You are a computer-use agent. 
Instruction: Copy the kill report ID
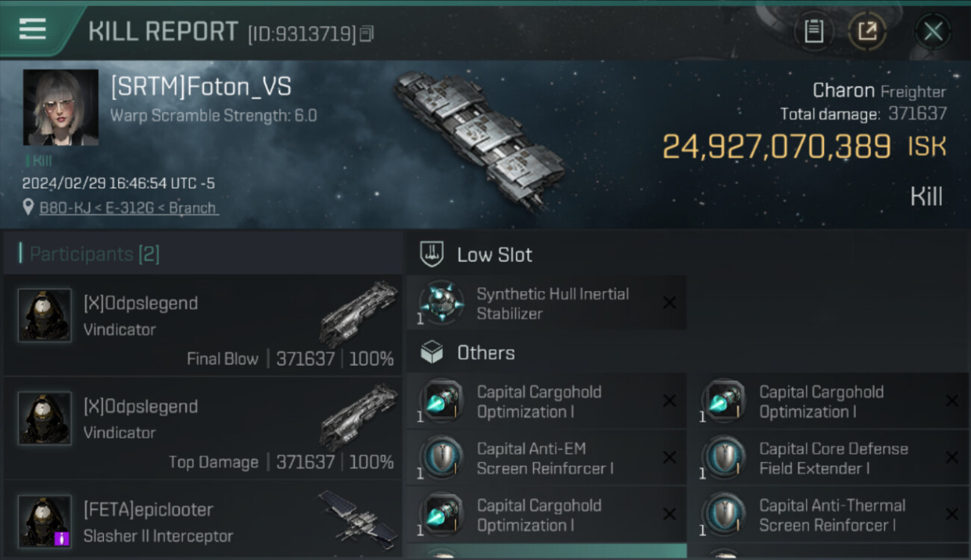click(366, 34)
